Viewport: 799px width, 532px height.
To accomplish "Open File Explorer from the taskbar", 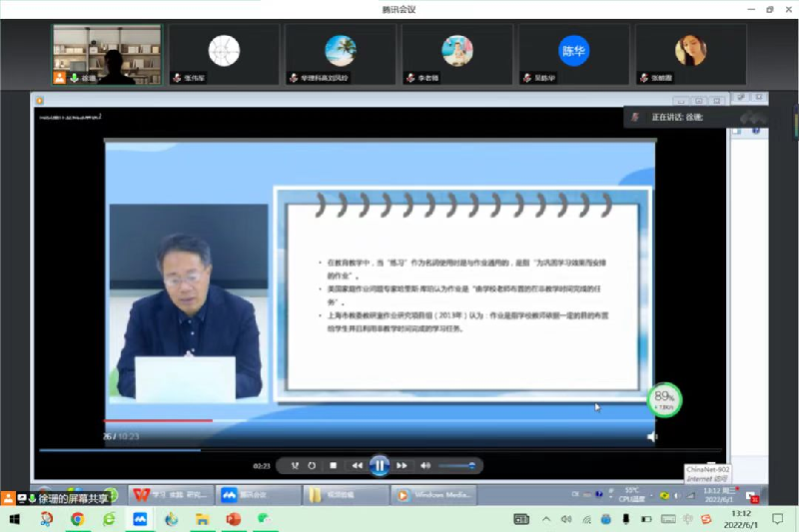I will tap(203, 519).
